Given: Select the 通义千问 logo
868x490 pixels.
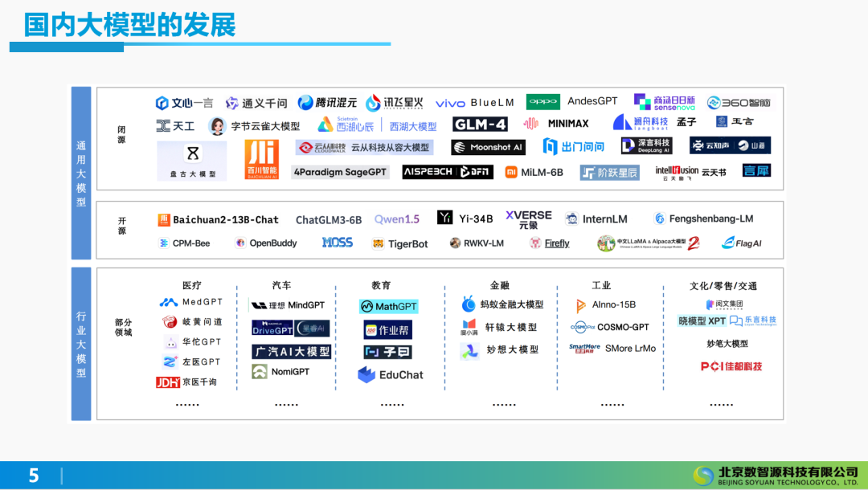Looking at the screenshot, I should (x=256, y=103).
